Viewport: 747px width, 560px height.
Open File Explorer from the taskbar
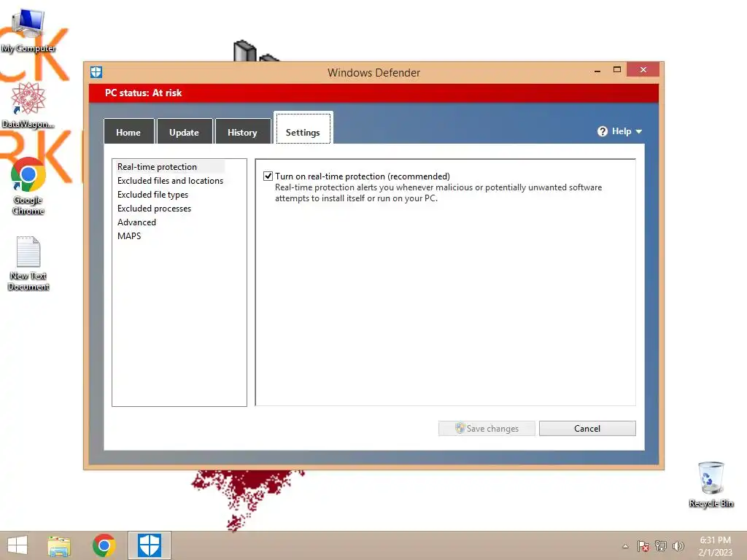59,545
